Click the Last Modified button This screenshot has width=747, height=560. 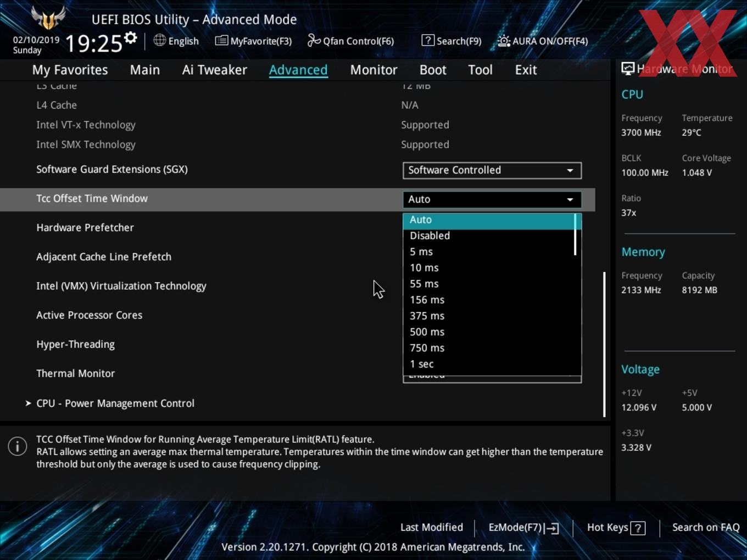click(x=432, y=528)
